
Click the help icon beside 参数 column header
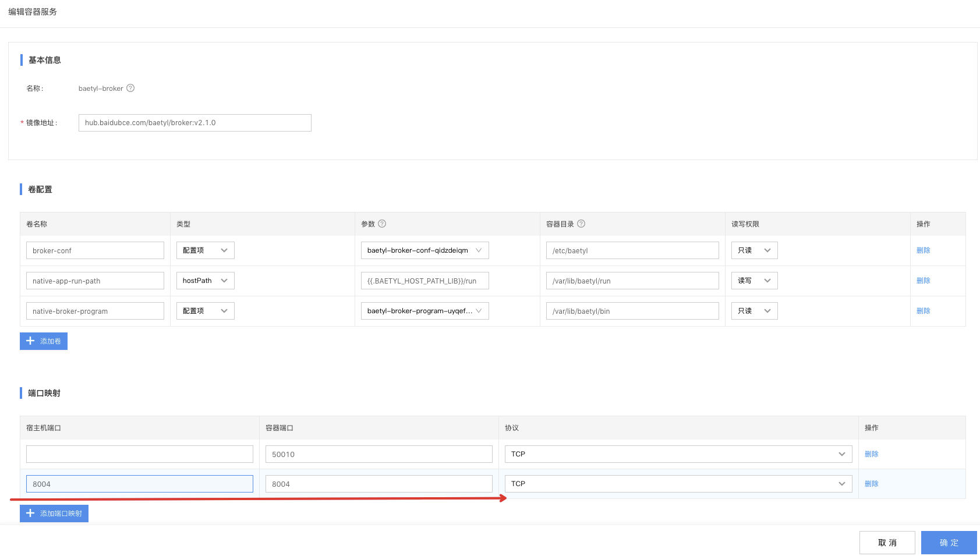(382, 224)
